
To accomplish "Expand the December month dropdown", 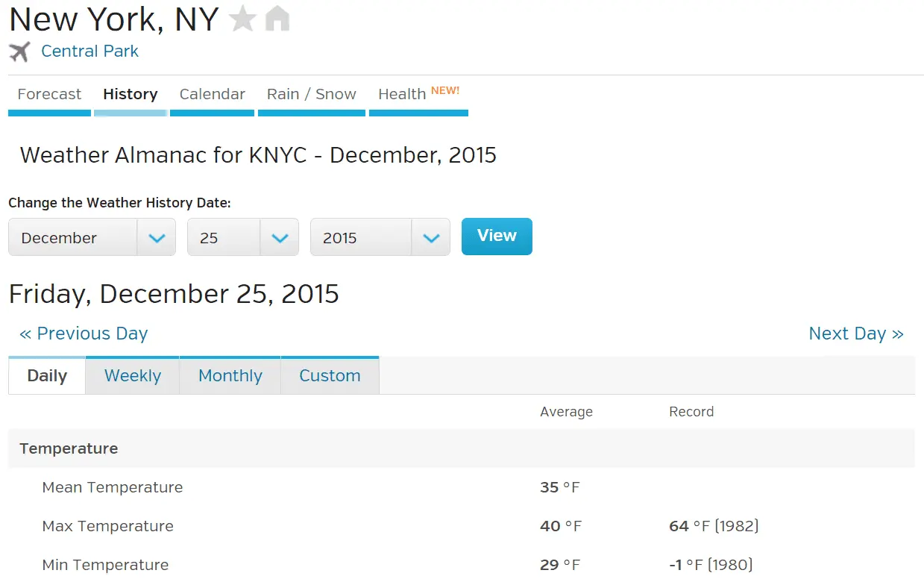I will point(92,237).
